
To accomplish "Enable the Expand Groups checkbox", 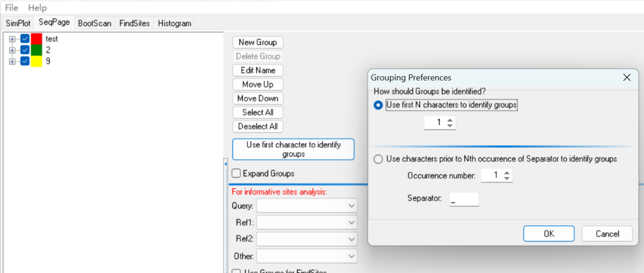I will 237,173.
